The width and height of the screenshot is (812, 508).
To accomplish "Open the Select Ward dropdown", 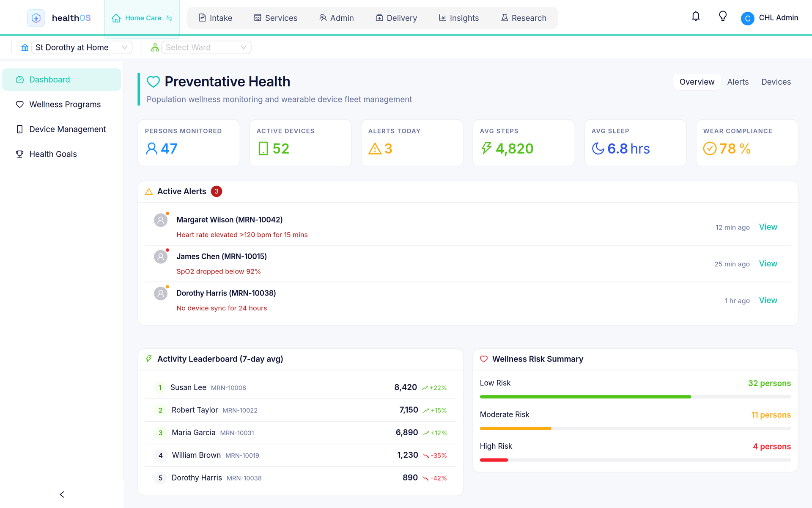I will [x=206, y=47].
